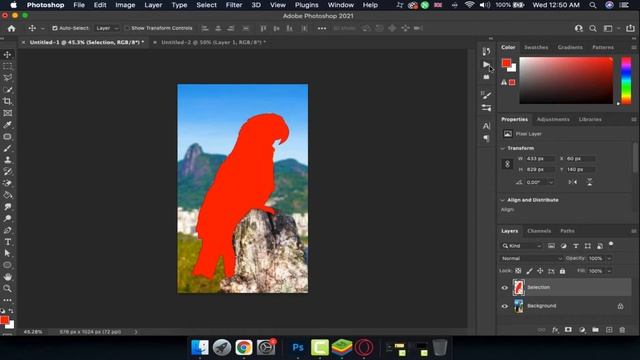
Task: Open the Actions panel play icon
Action: (x=486, y=64)
